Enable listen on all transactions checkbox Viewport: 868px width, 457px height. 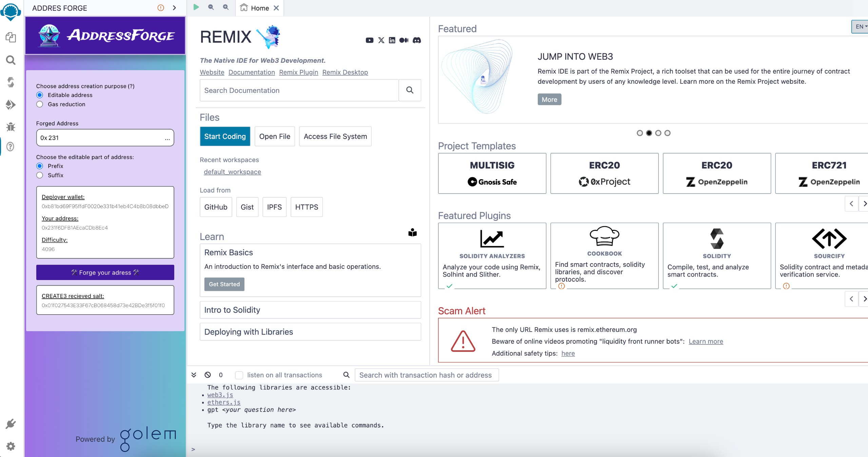click(x=239, y=375)
